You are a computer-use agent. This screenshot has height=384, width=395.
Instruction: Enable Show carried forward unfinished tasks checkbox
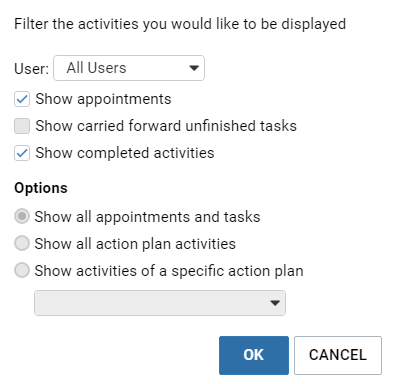[x=22, y=126]
